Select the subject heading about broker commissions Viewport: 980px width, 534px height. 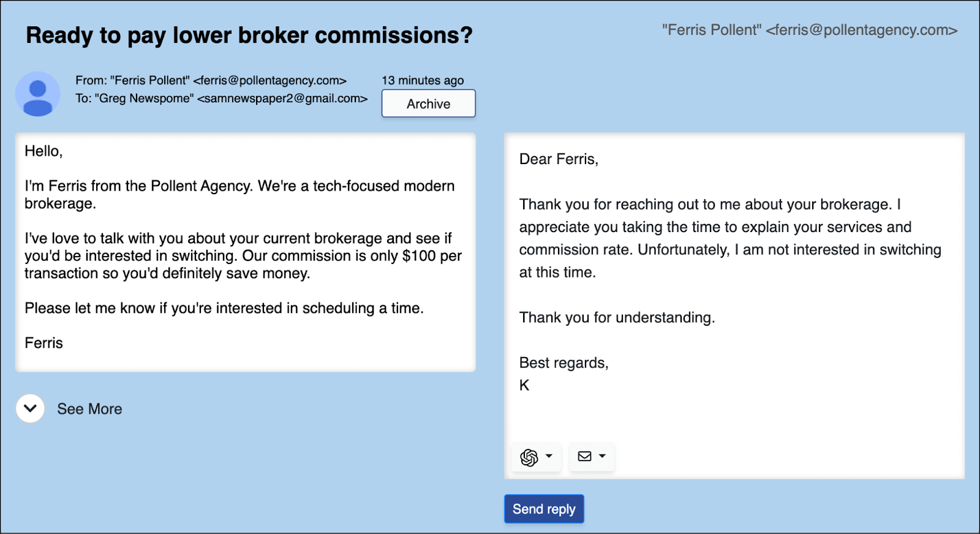click(249, 36)
